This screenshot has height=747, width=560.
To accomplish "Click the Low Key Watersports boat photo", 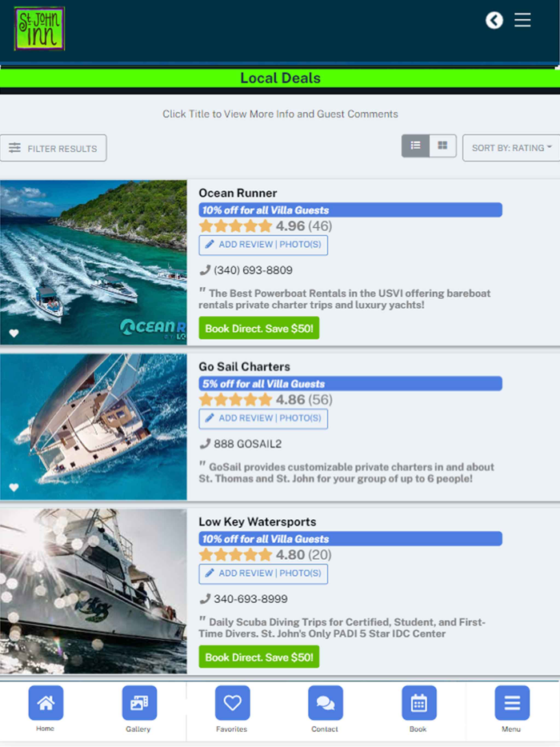I will pyautogui.click(x=94, y=591).
